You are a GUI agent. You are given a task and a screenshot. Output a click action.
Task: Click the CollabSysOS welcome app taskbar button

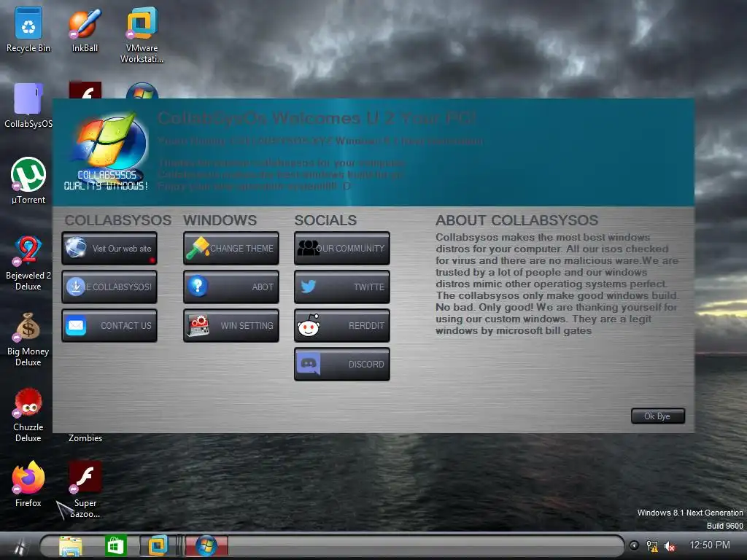[206, 545]
